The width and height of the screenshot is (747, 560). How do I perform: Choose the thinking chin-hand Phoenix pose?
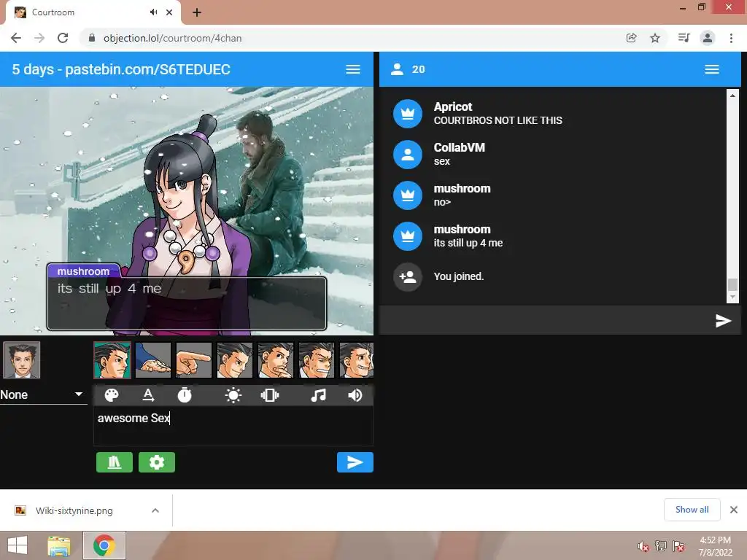(275, 360)
